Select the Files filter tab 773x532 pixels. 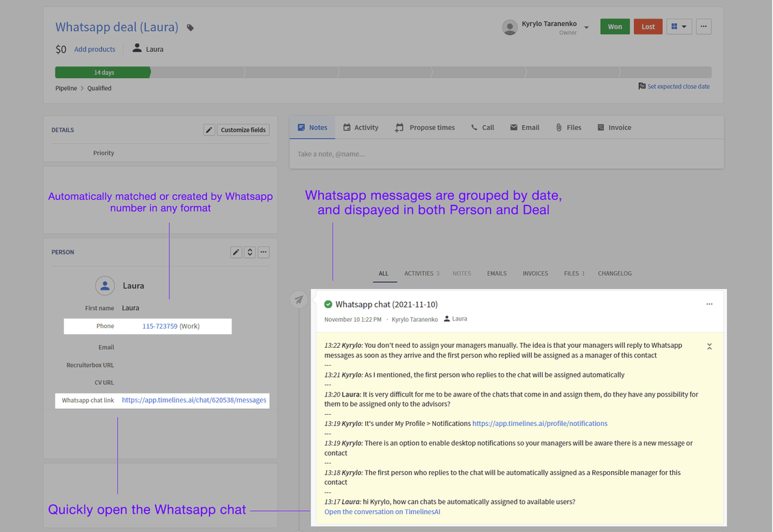[574, 273]
